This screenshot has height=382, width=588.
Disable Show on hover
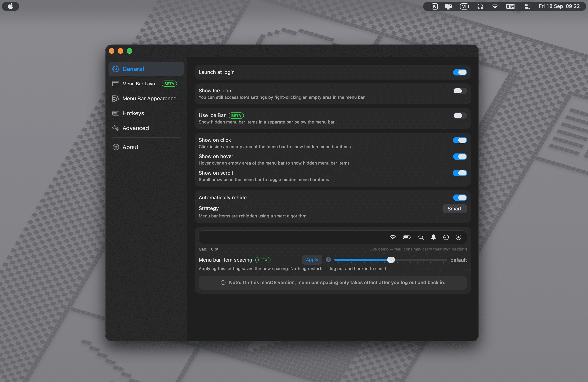(460, 156)
